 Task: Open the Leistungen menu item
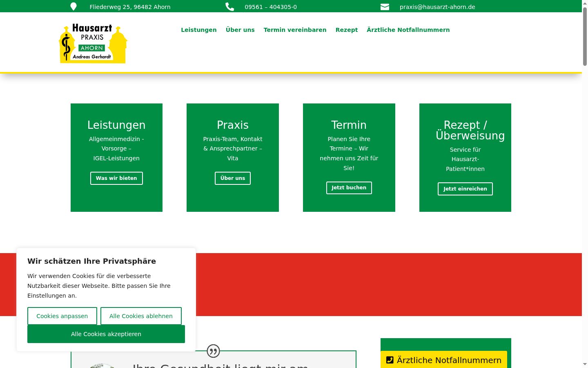tap(199, 30)
